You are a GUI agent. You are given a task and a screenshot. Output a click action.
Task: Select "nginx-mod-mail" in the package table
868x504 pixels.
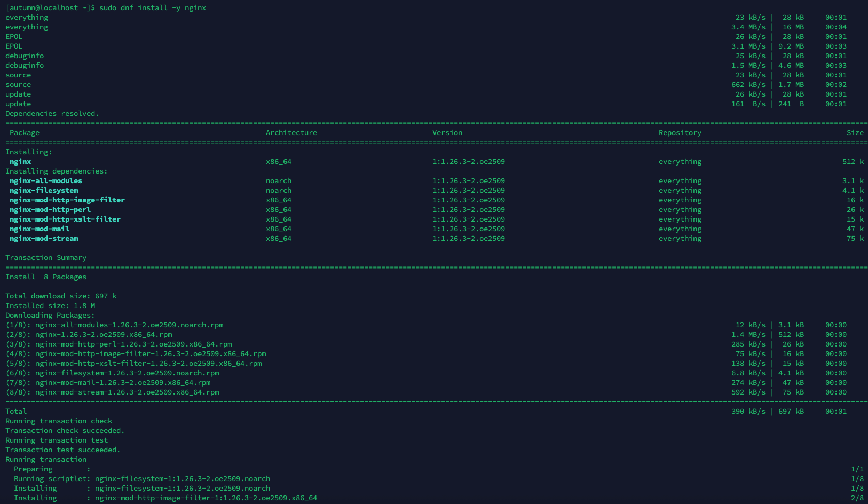(40, 229)
